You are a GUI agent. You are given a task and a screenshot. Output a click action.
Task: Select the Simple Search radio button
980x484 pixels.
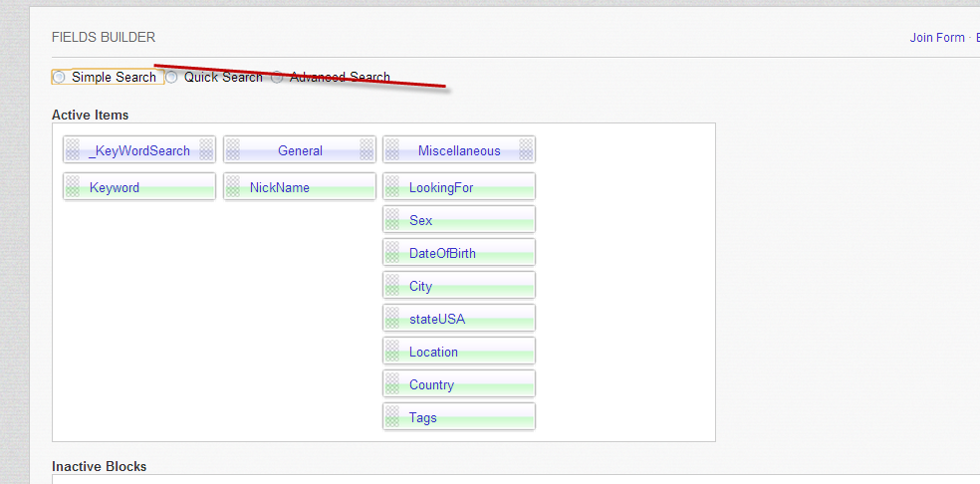click(x=60, y=77)
